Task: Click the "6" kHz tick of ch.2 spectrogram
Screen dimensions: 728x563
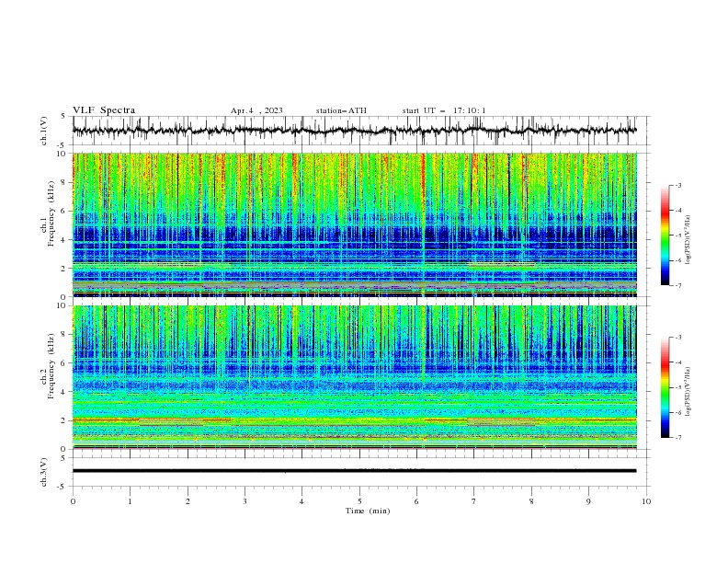Action: coord(65,363)
